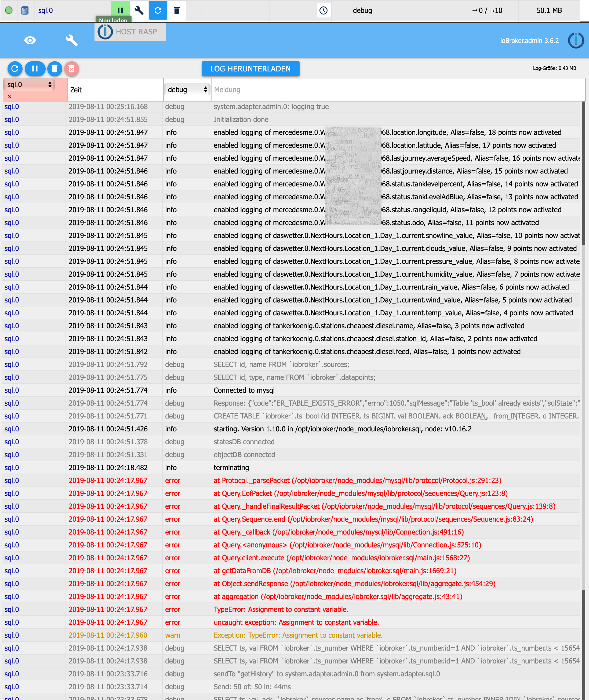Pause log updates with the round pause button
The width and height of the screenshot is (589, 700).
pyautogui.click(x=35, y=69)
